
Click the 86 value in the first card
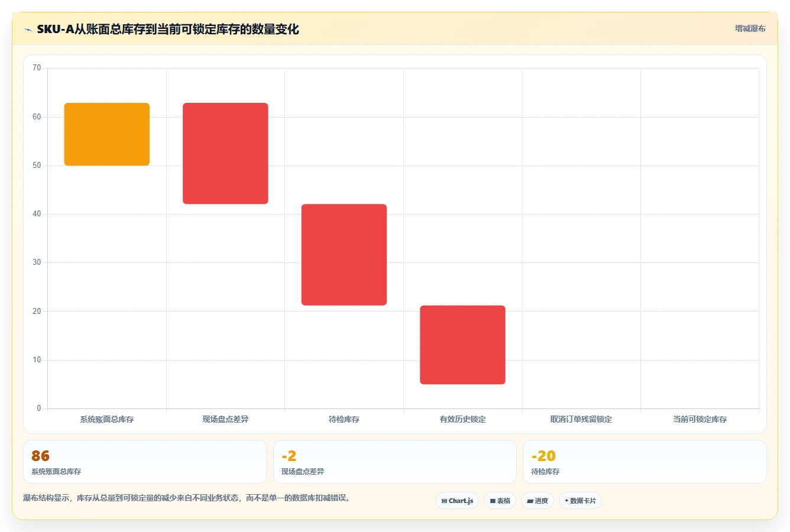tap(40, 456)
